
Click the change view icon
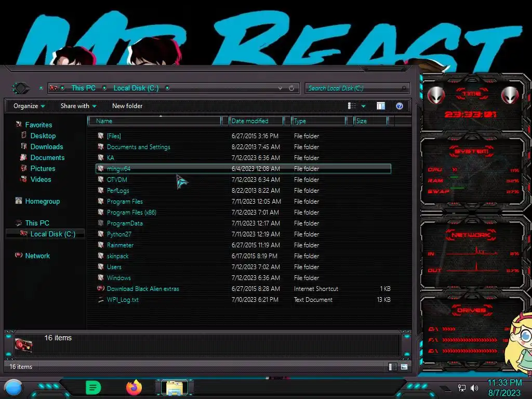point(352,106)
